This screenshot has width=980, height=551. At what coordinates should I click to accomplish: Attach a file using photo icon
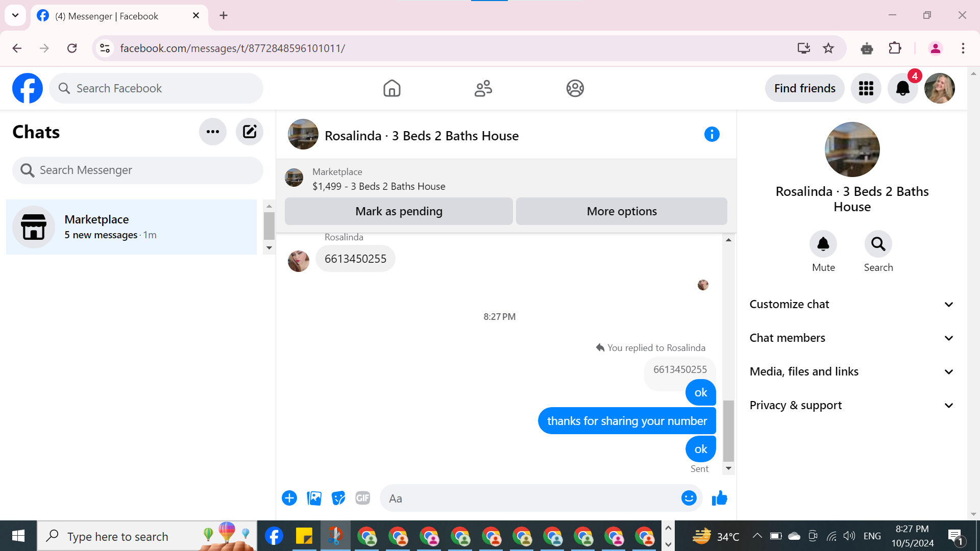(314, 498)
